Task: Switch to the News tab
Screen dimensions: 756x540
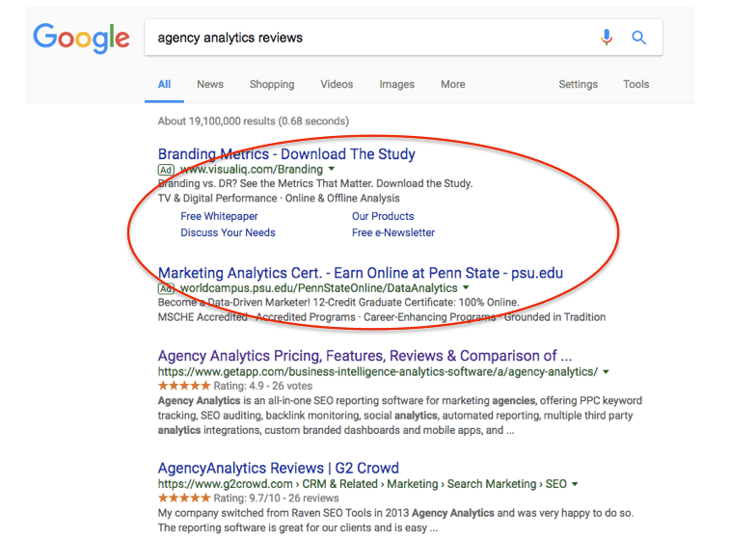Action: pyautogui.click(x=210, y=85)
